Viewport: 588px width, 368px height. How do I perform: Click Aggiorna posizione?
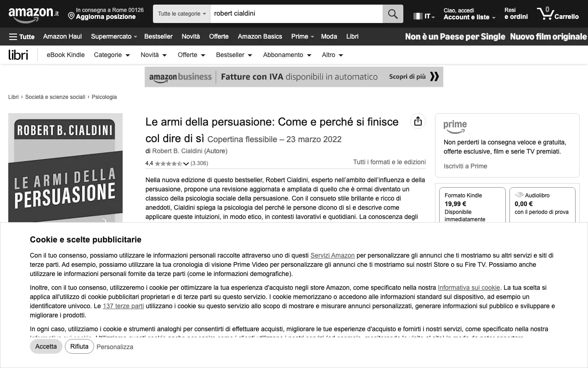pyautogui.click(x=106, y=17)
